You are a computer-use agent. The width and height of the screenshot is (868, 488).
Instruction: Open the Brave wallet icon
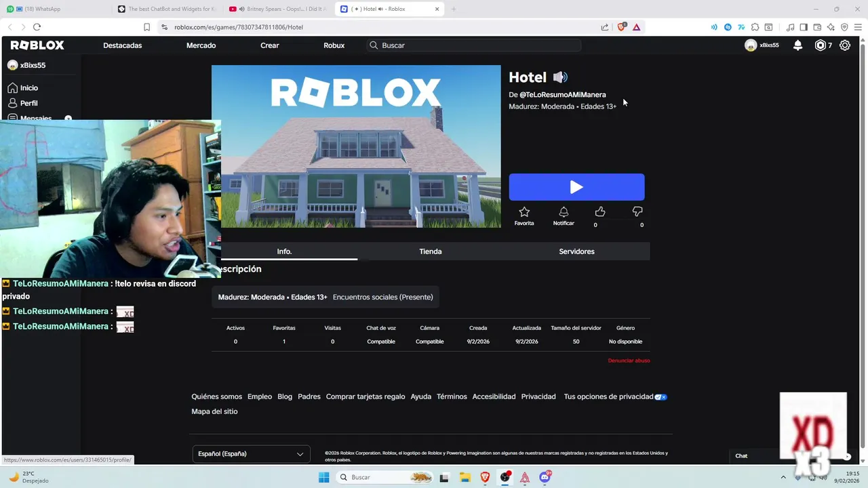pyautogui.click(x=817, y=27)
